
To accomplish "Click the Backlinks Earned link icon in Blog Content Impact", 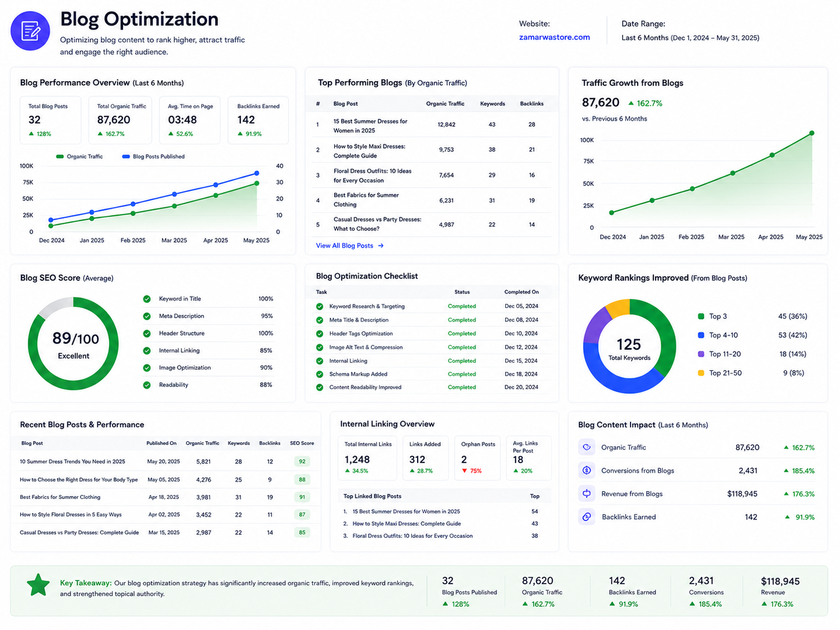I will click(x=586, y=517).
